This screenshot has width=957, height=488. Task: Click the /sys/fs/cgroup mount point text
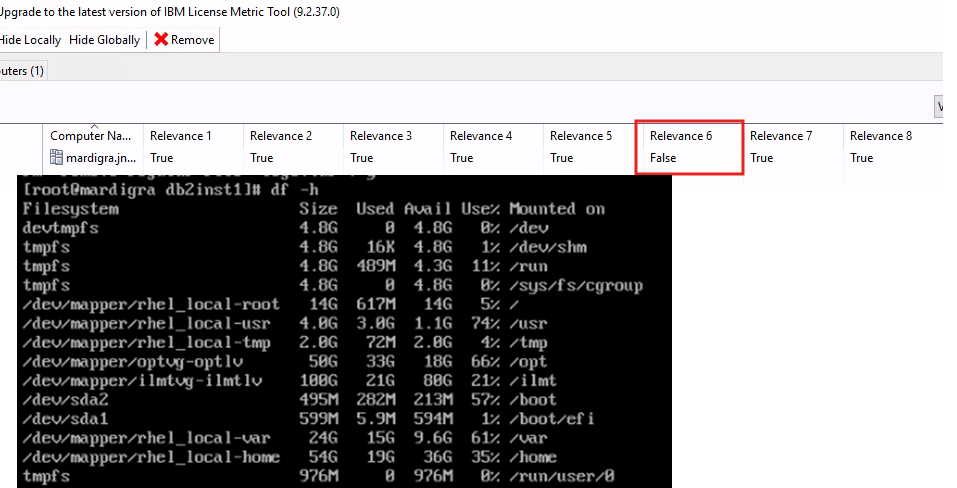(x=576, y=285)
